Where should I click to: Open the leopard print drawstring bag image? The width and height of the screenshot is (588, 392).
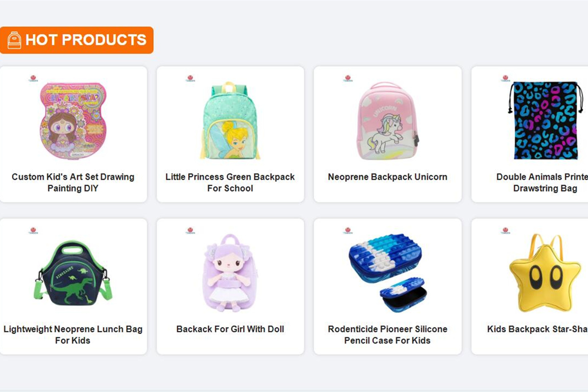coord(545,121)
